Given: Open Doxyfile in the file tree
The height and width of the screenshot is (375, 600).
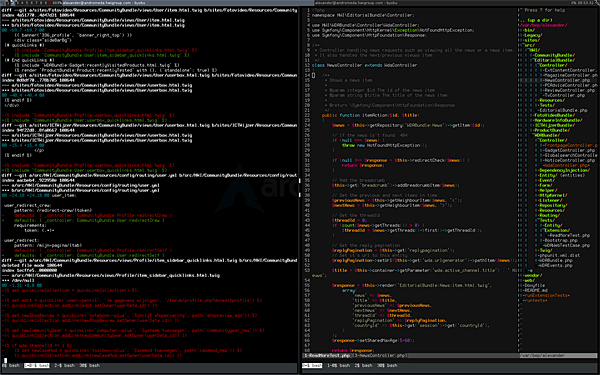Looking at the screenshot, I should 533,285.
